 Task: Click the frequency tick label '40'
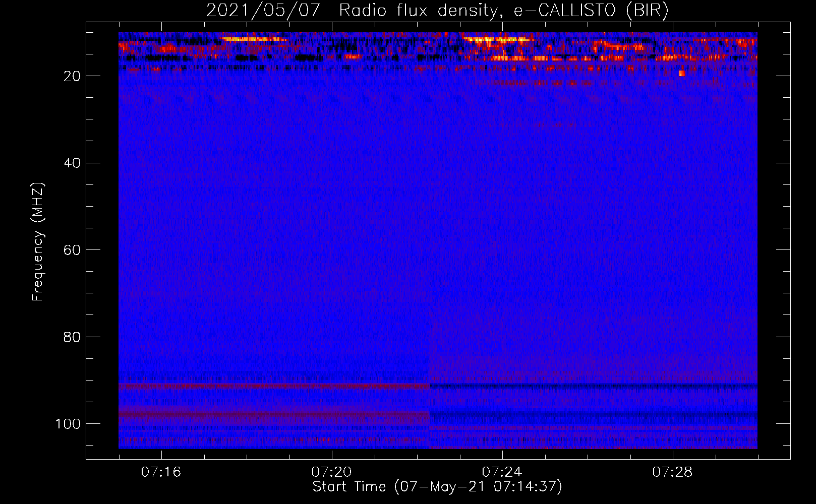point(72,163)
